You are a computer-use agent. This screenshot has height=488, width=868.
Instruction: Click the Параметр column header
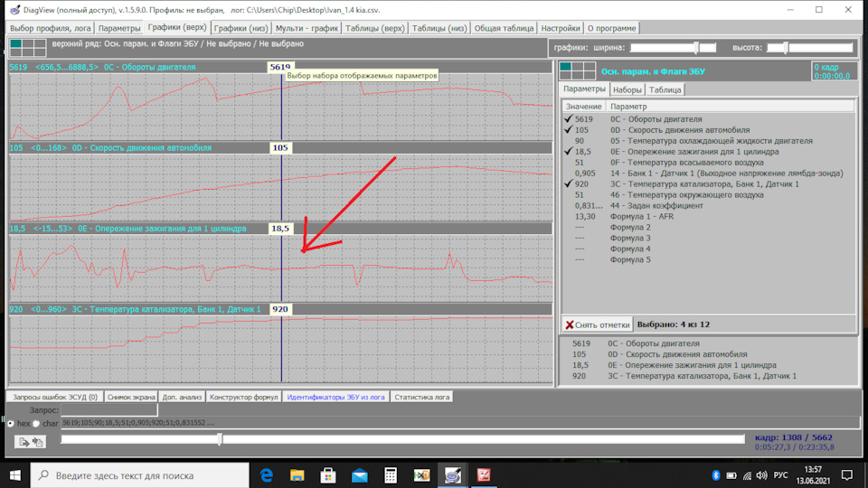(x=731, y=107)
